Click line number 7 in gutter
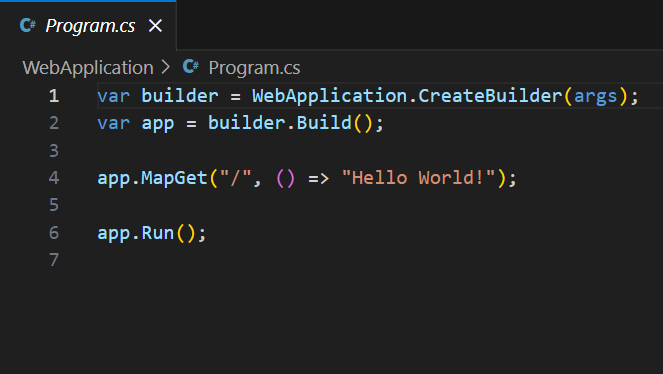The image size is (663, 374). click(54, 260)
